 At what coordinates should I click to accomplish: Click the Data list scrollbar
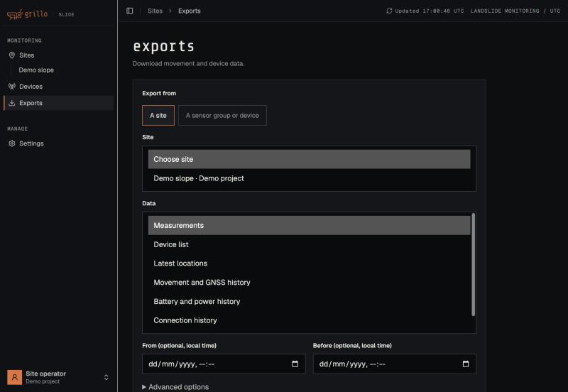click(473, 264)
